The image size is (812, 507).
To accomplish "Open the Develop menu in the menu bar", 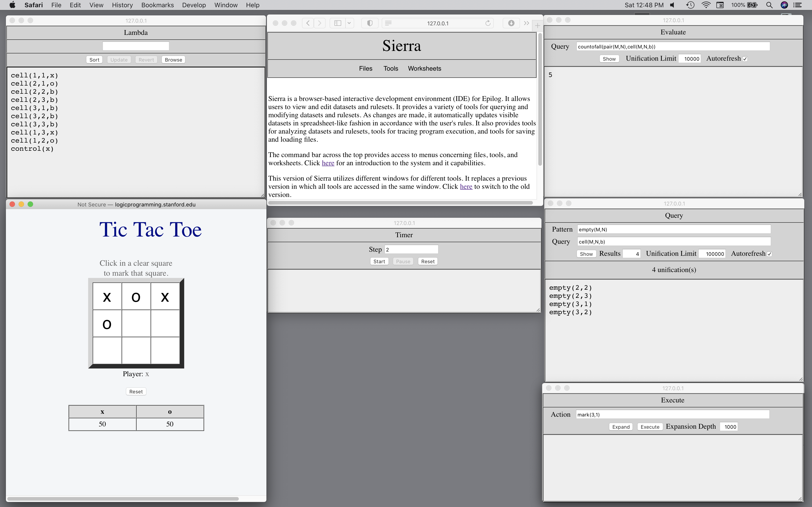I will tap(194, 5).
